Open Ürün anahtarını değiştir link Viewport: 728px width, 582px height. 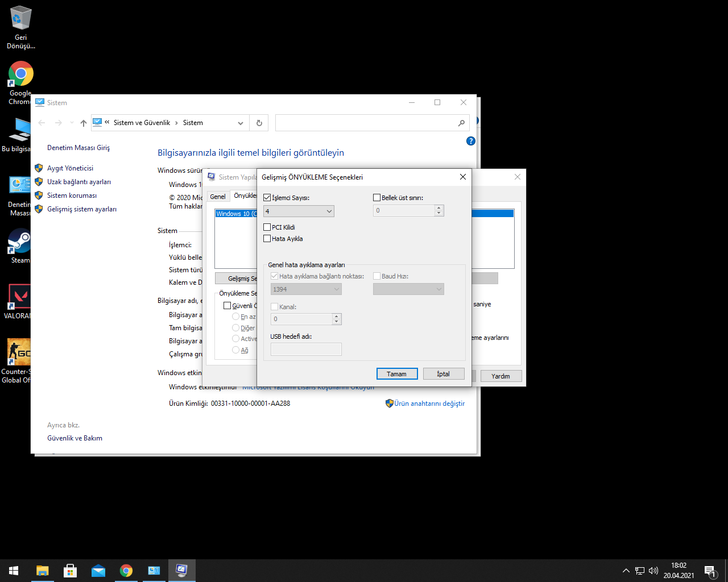[x=429, y=404]
